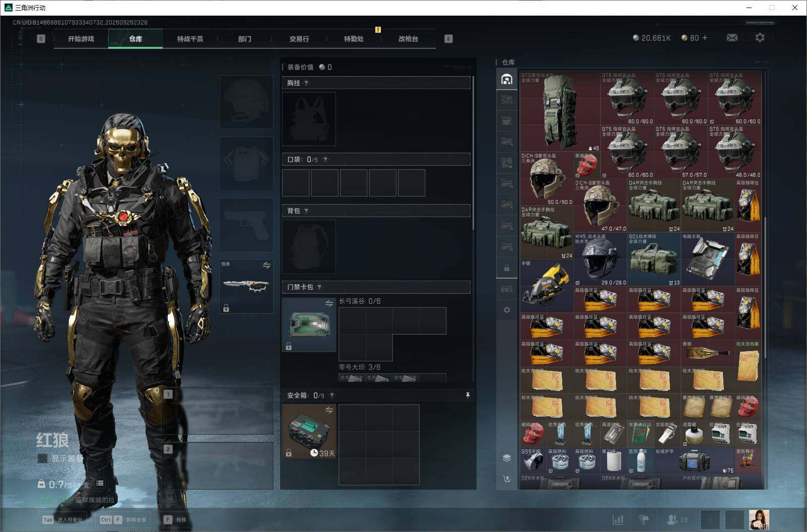Click the equipment panel vertical scrollbar
This screenshot has width=807, height=532.
pos(473,154)
